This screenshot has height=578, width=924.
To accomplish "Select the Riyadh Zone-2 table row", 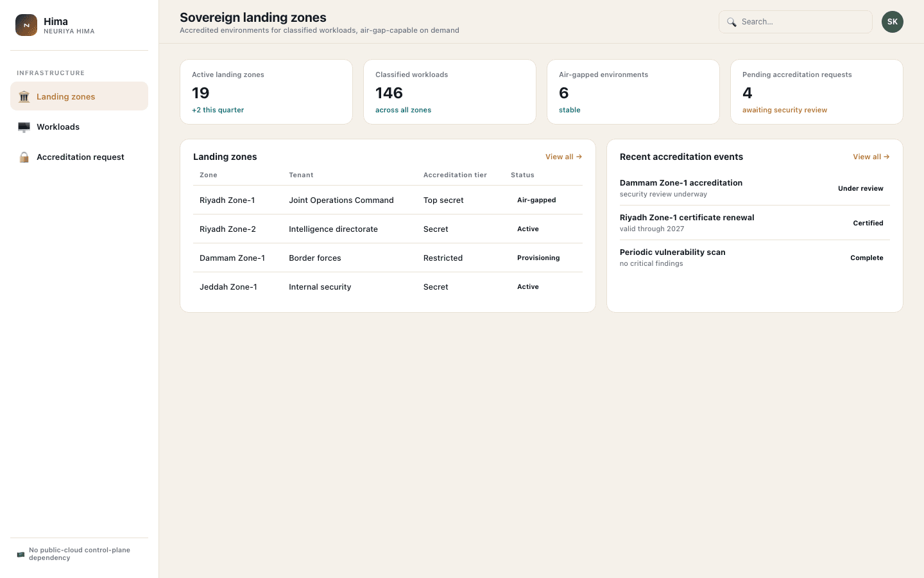I will click(388, 229).
